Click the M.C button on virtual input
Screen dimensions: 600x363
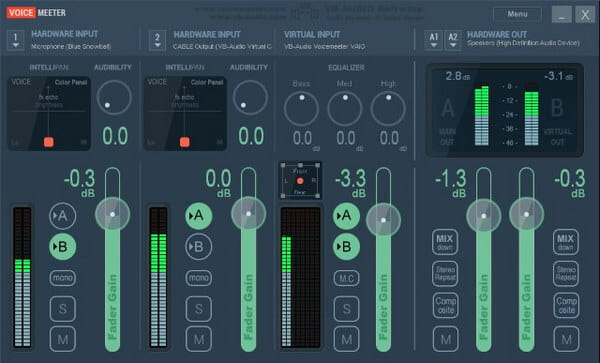[346, 278]
